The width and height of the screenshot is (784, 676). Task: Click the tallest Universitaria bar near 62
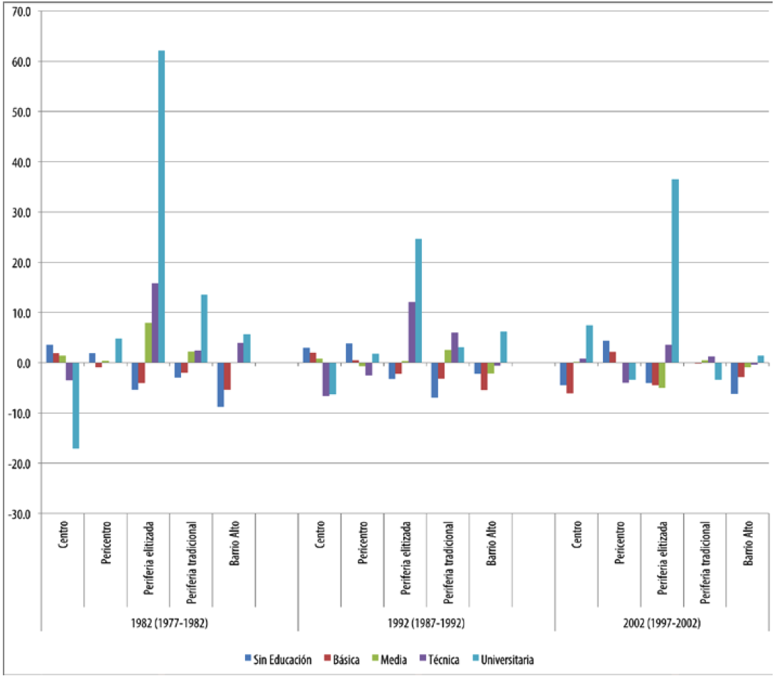point(161,206)
